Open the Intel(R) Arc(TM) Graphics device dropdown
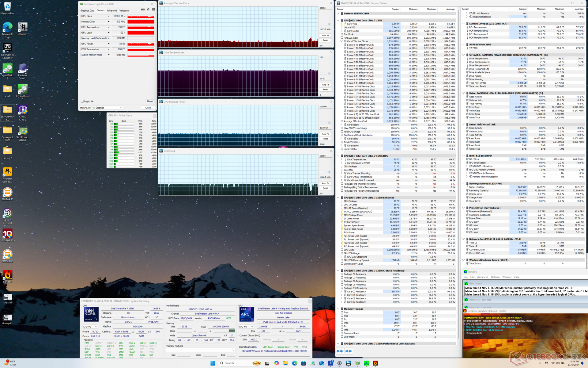This screenshot has width=588, height=368. [101, 108]
